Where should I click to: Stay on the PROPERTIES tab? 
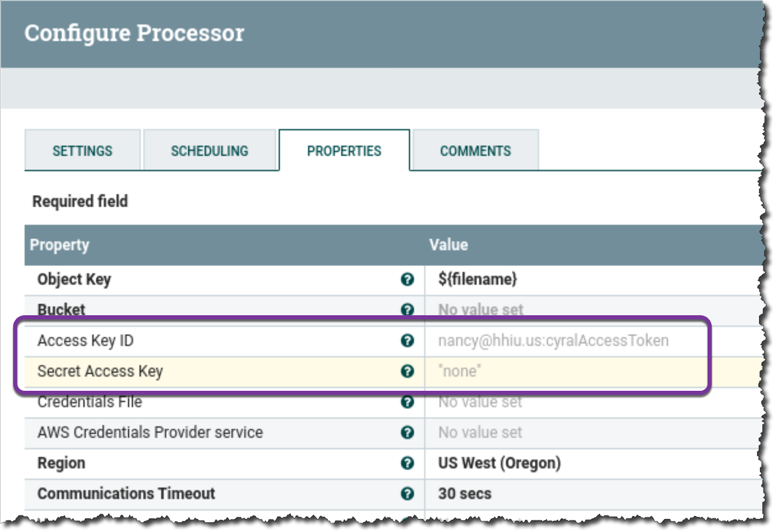point(343,150)
